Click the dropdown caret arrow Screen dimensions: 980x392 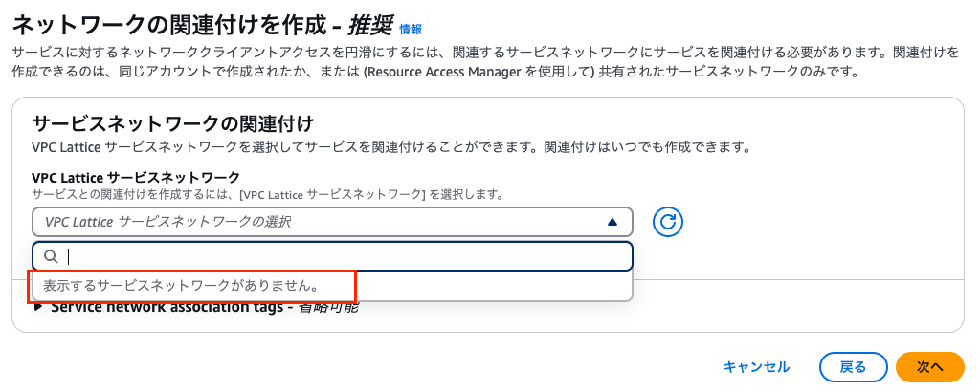click(612, 222)
